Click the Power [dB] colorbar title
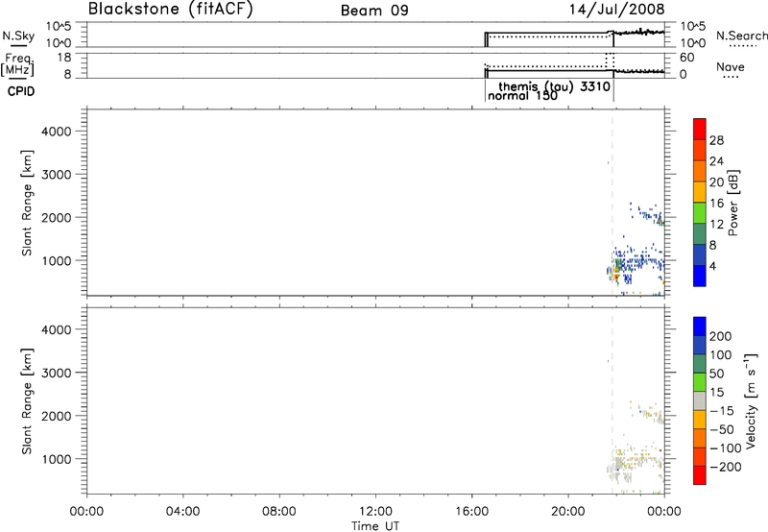The height and width of the screenshot is (532, 768). (733, 203)
